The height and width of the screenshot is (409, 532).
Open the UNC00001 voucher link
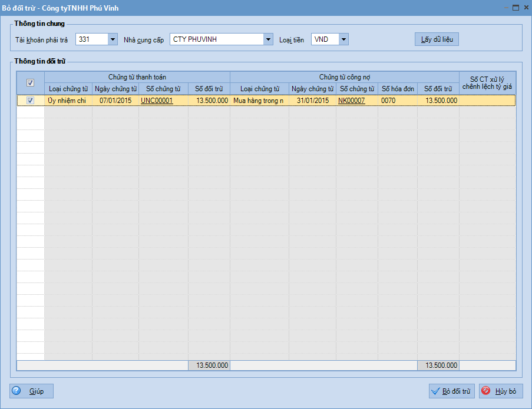coord(157,101)
